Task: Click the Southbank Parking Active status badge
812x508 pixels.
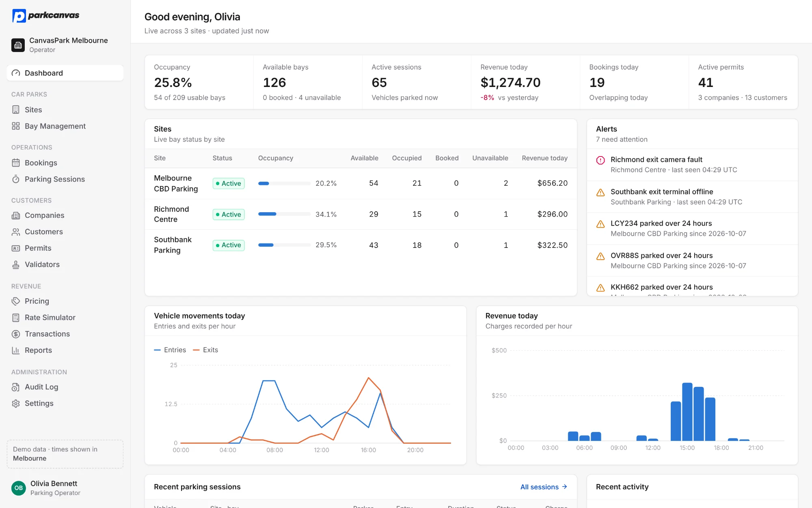Action: [229, 245]
